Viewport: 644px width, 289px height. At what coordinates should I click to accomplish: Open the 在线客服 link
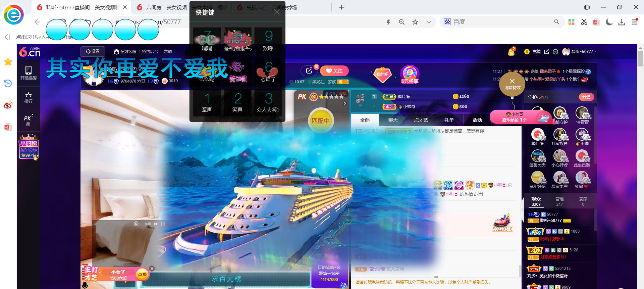(x=125, y=52)
